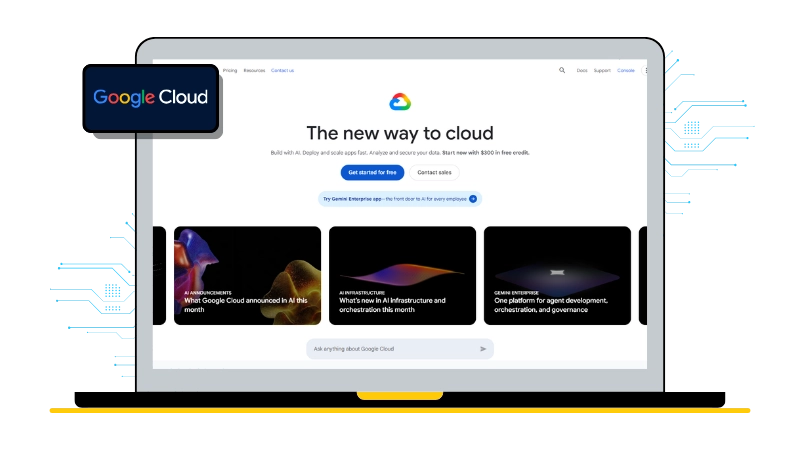Open the Support link

pyautogui.click(x=602, y=70)
